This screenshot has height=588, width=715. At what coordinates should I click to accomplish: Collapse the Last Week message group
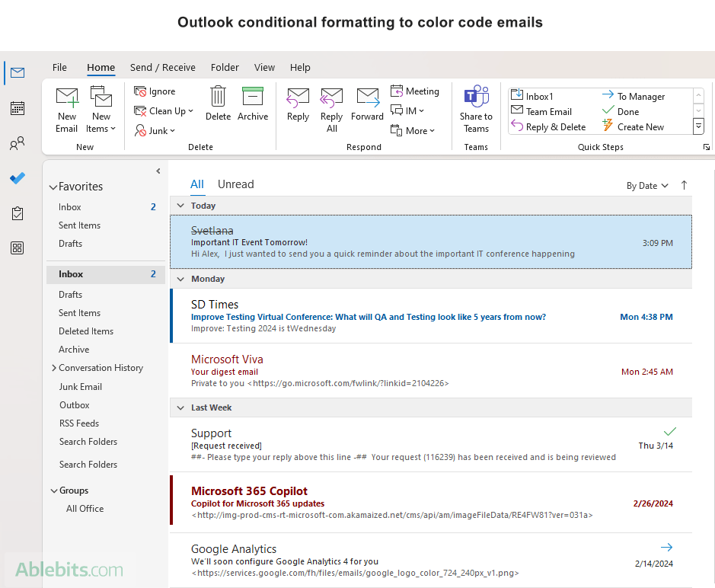pos(180,407)
